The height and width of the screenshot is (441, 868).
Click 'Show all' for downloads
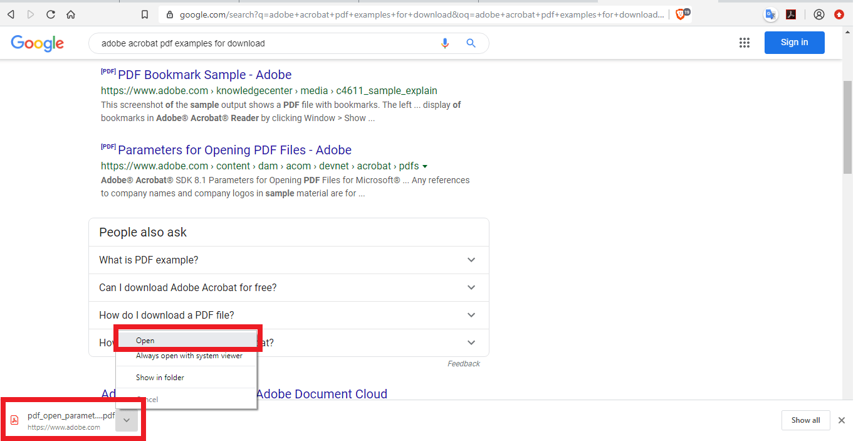(x=805, y=420)
